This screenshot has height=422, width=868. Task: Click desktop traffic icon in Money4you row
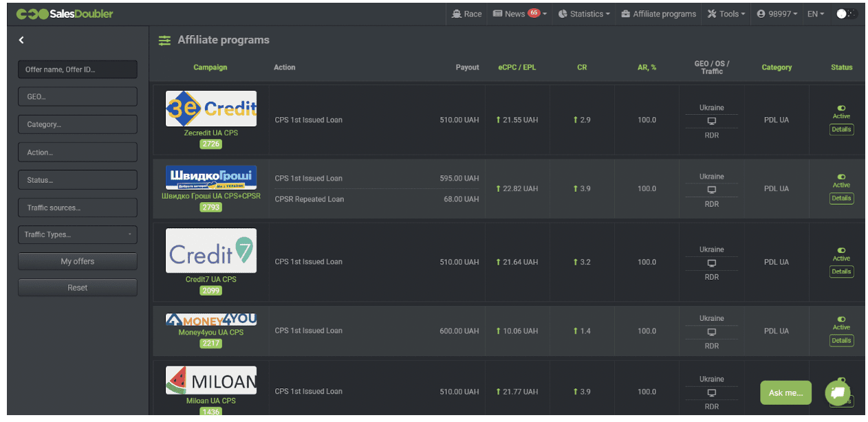tap(712, 332)
